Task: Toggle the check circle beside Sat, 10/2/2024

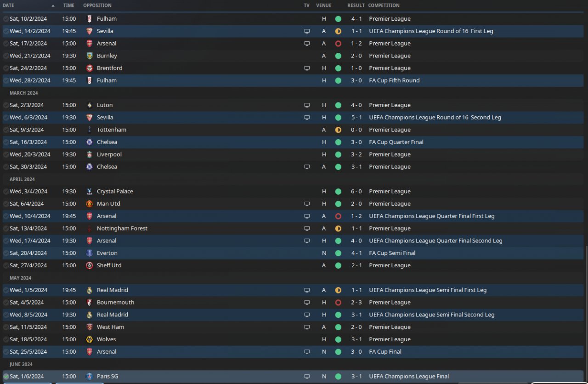Action: coord(6,19)
